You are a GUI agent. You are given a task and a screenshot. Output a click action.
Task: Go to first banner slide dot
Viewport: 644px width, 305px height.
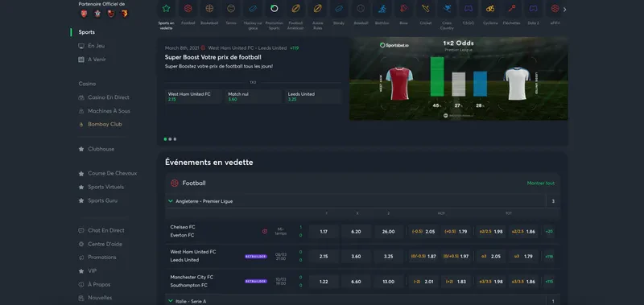(x=166, y=139)
